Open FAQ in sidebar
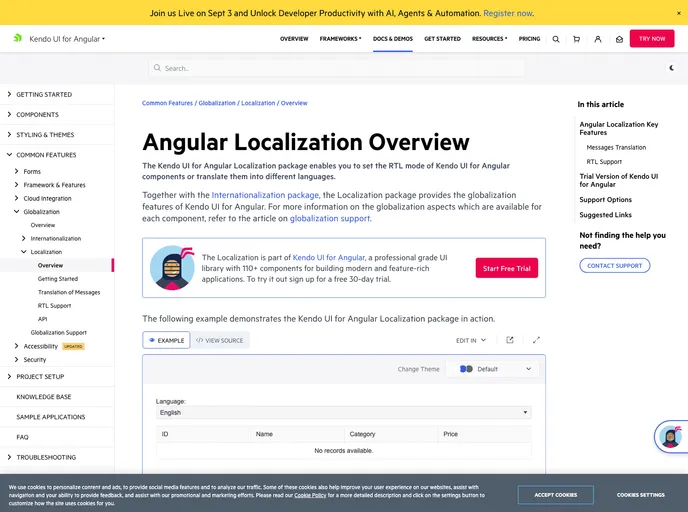The height and width of the screenshot is (512, 688). coord(22,437)
